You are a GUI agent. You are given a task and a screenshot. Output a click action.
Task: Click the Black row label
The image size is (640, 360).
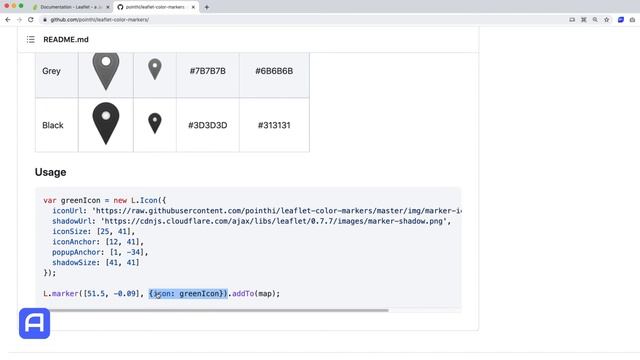click(53, 125)
